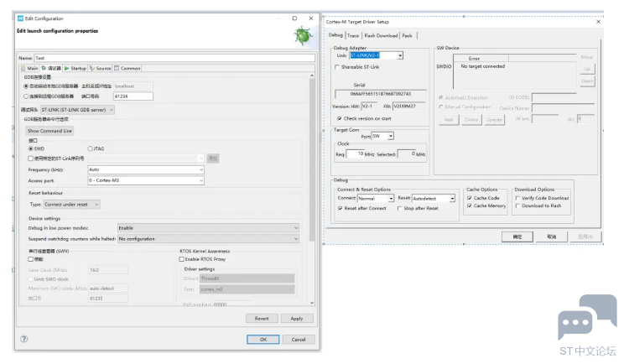Tick the use specific ST-Link serial number checkbox

[x=31, y=159]
